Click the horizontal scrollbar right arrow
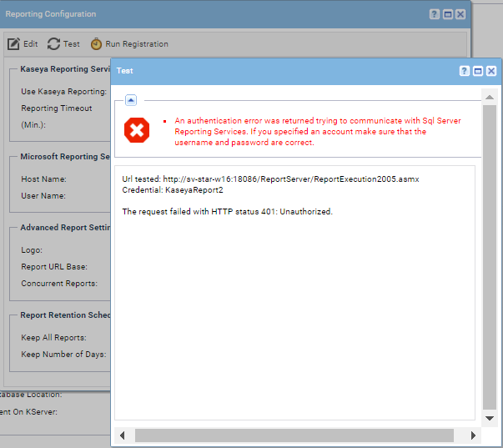 pos(473,435)
